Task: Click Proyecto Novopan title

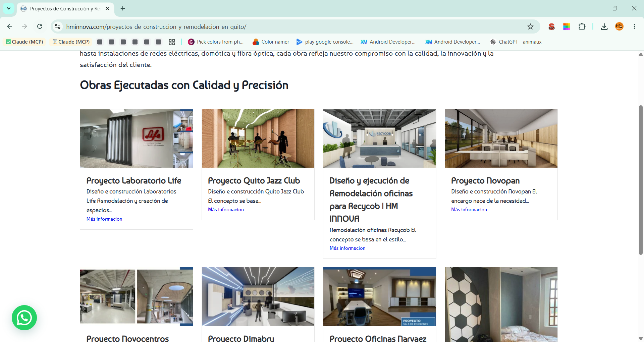Action: pos(485,181)
